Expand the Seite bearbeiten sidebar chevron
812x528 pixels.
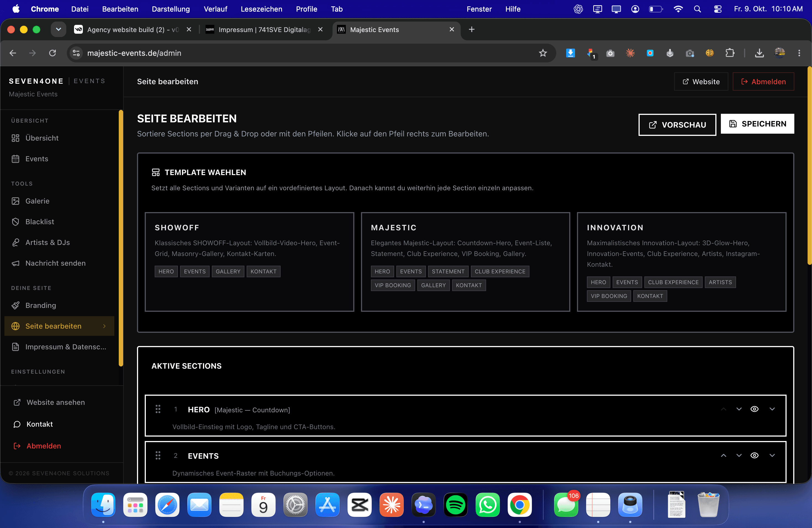pos(104,326)
